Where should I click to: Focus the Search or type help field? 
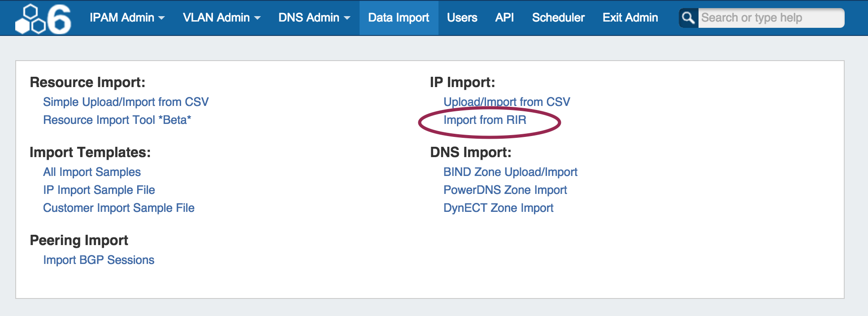770,18
